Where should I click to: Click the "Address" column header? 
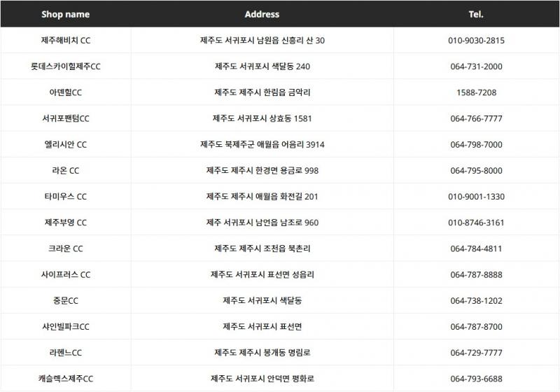coord(262,14)
